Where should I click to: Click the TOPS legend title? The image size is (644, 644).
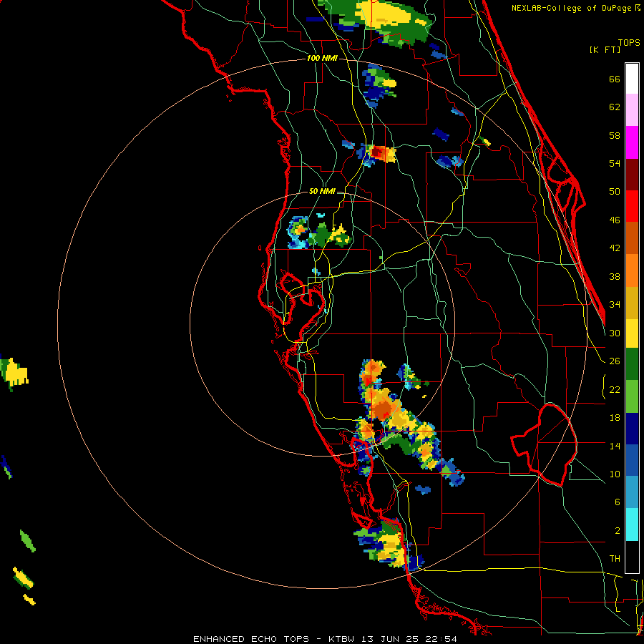pyautogui.click(x=629, y=43)
